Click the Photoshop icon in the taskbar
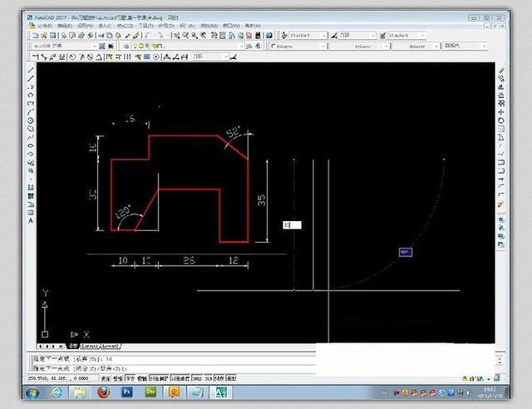532x409 pixels. (x=127, y=392)
